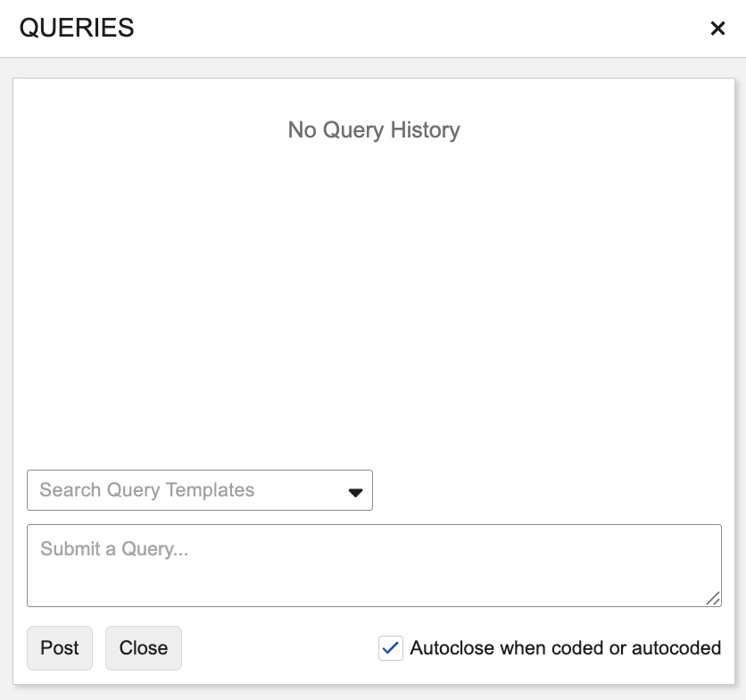Dismiss the dialog using the bottom Close button
The image size is (746, 700).
click(144, 648)
